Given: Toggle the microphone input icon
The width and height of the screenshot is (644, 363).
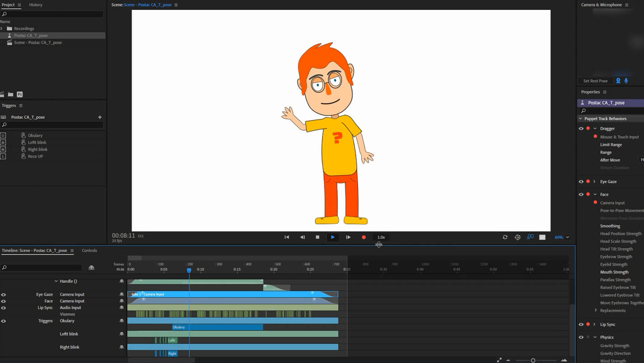Looking at the screenshot, I should 626,81.
